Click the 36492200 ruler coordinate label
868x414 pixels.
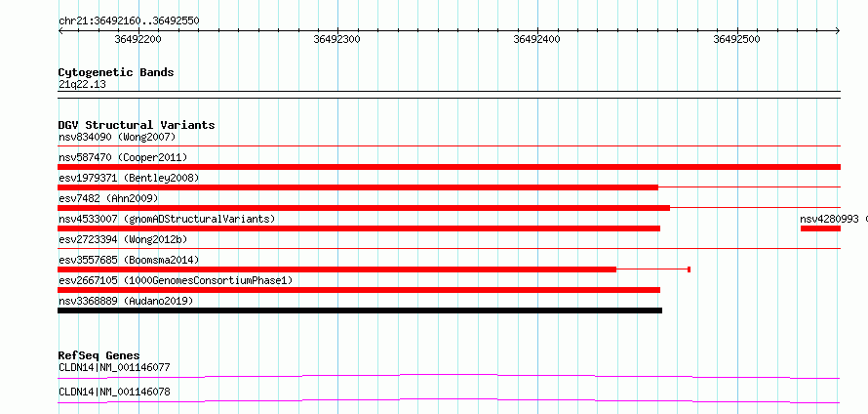(138, 39)
